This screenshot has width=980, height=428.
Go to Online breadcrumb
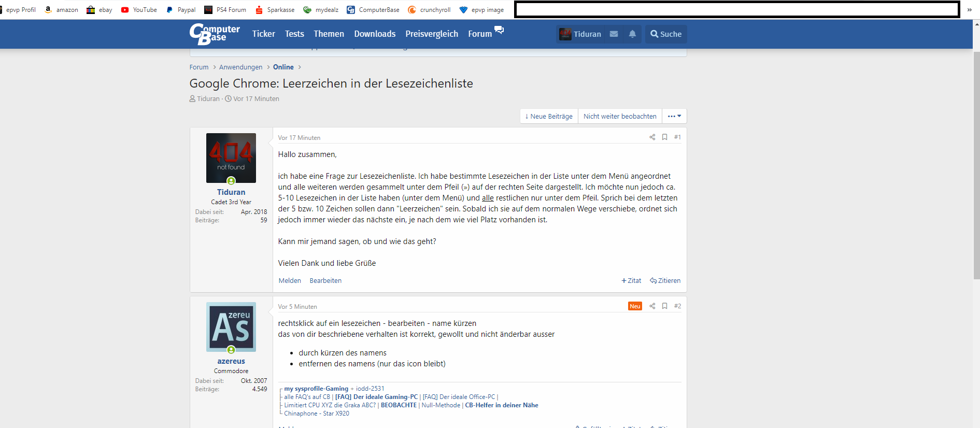click(x=283, y=67)
